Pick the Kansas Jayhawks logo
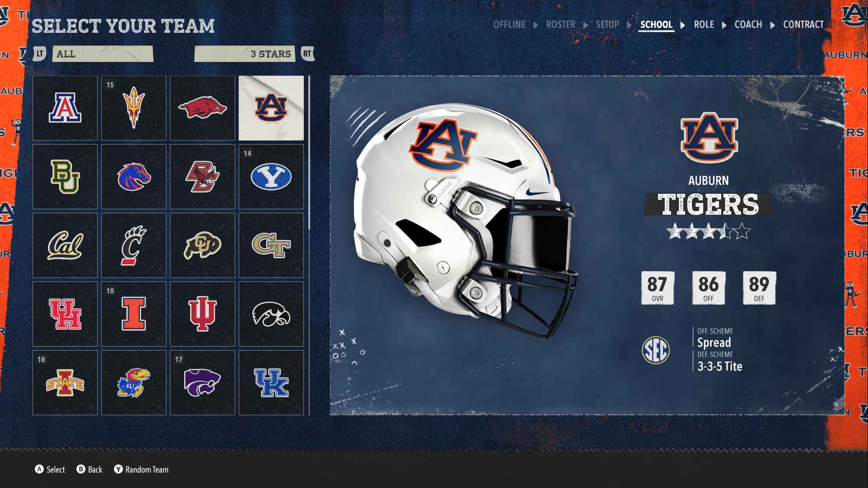The height and width of the screenshot is (488, 868). click(x=134, y=383)
